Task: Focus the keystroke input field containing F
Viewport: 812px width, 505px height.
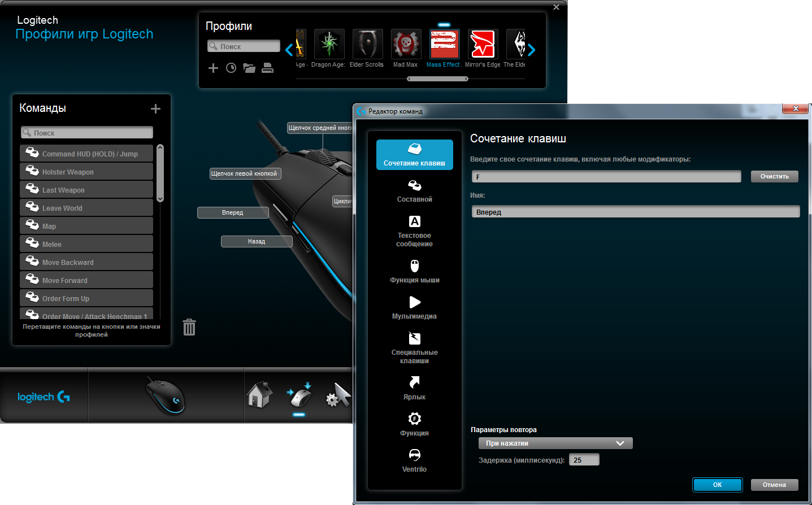Action: click(x=606, y=177)
